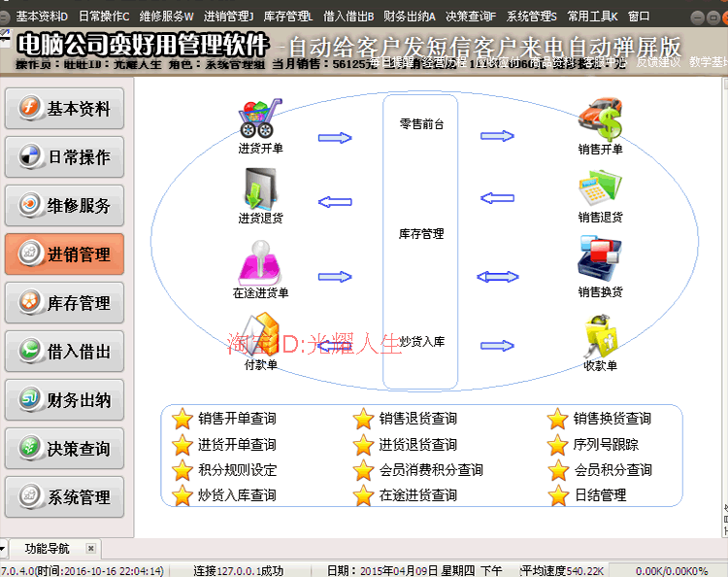Open 会员消费积分查询 link
Viewport: 728px width, 577px height.
click(431, 470)
